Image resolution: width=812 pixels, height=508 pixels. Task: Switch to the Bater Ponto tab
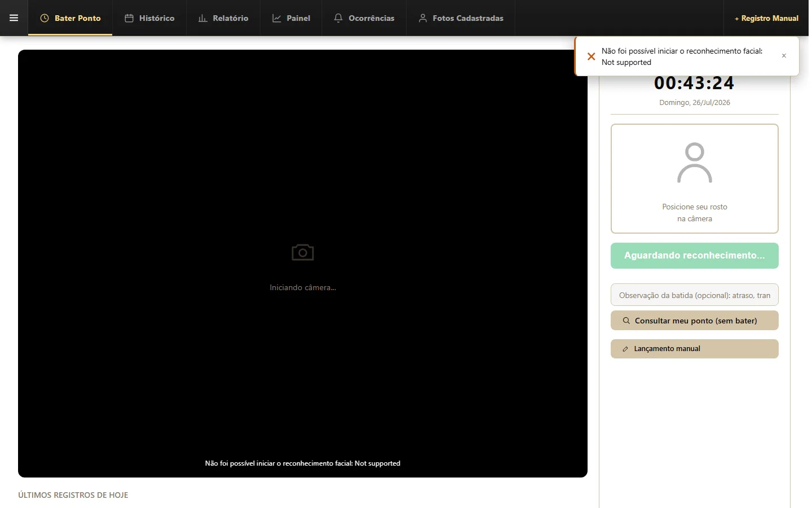point(70,18)
